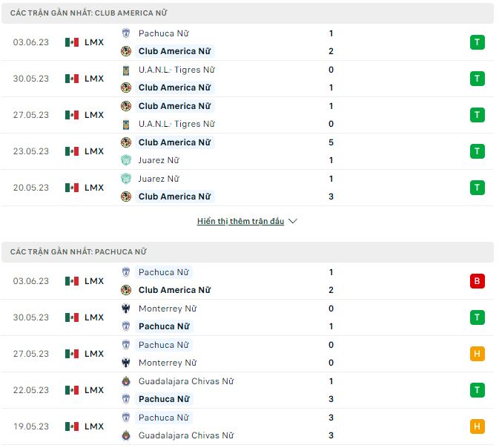This screenshot has width=499, height=448.
Task: Open Monterrey Nữ team in 27.05.23 match
Action: point(168,363)
